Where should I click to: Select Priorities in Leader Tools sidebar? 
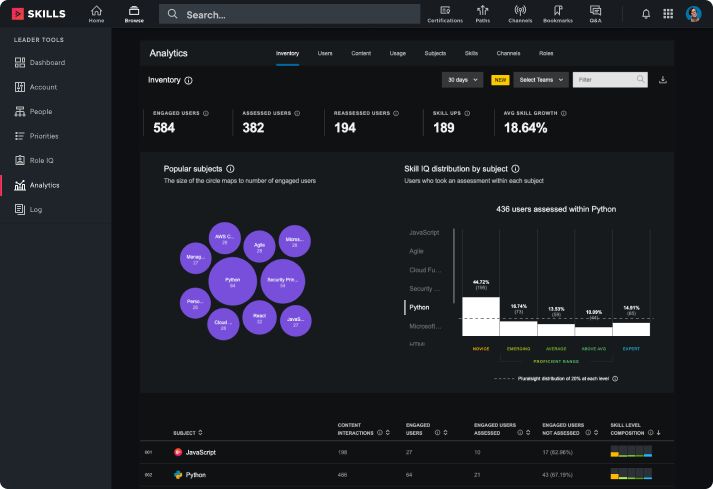pyautogui.click(x=43, y=136)
